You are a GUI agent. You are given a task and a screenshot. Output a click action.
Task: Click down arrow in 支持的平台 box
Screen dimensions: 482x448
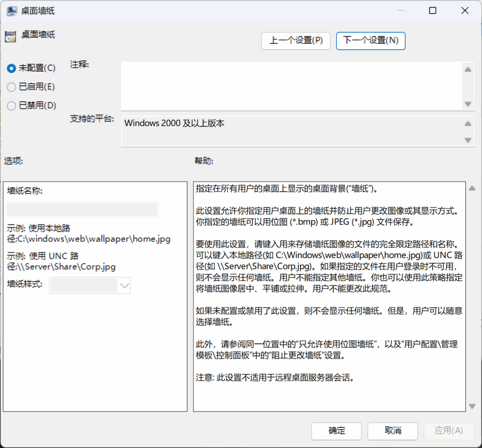467,140
